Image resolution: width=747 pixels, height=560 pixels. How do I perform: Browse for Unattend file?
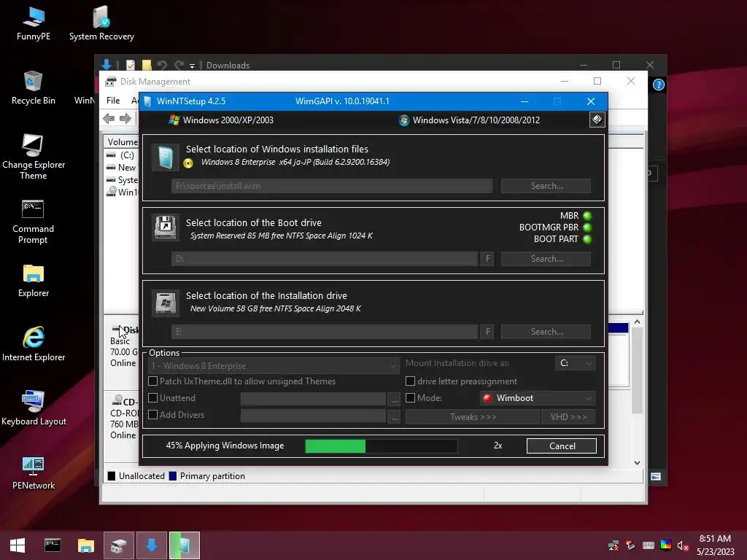coord(395,399)
